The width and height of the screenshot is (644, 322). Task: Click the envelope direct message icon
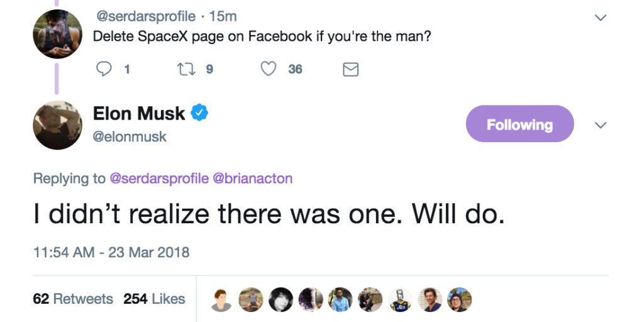tap(350, 70)
